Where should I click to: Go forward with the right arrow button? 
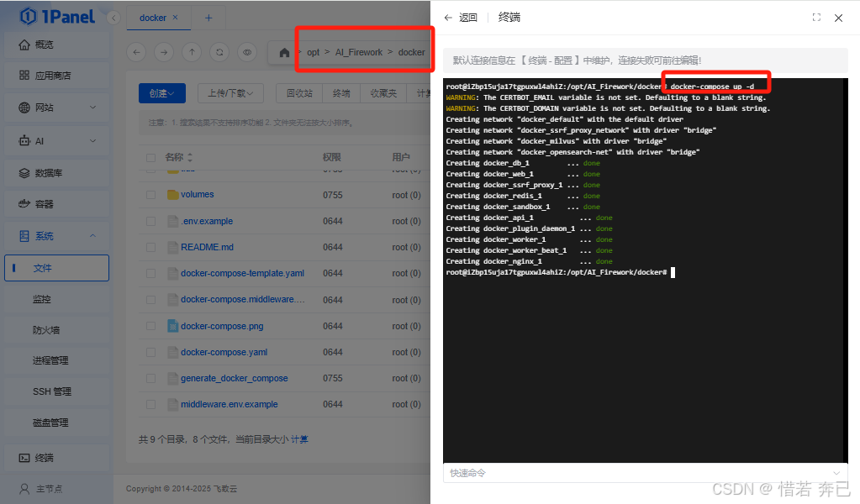164,52
